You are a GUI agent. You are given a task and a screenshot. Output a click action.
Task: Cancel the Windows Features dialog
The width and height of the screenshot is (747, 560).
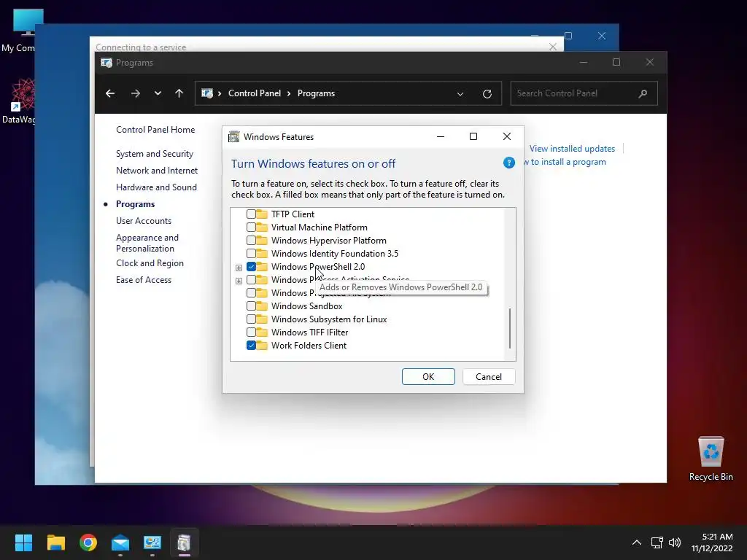point(489,377)
